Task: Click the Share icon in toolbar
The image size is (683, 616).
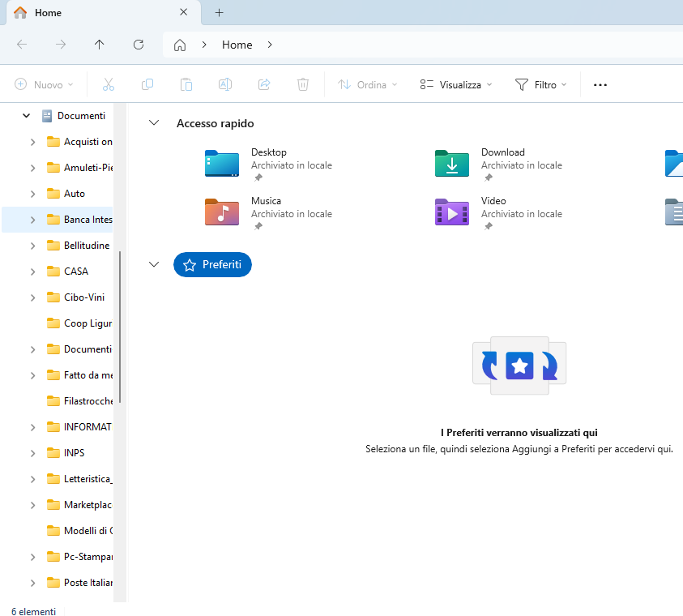Action: tap(264, 84)
